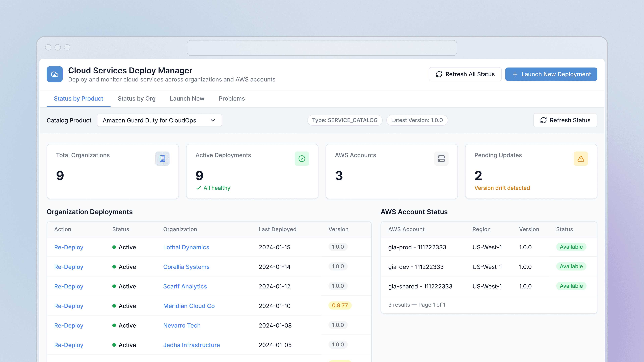Click the Version drift detected text

click(502, 188)
